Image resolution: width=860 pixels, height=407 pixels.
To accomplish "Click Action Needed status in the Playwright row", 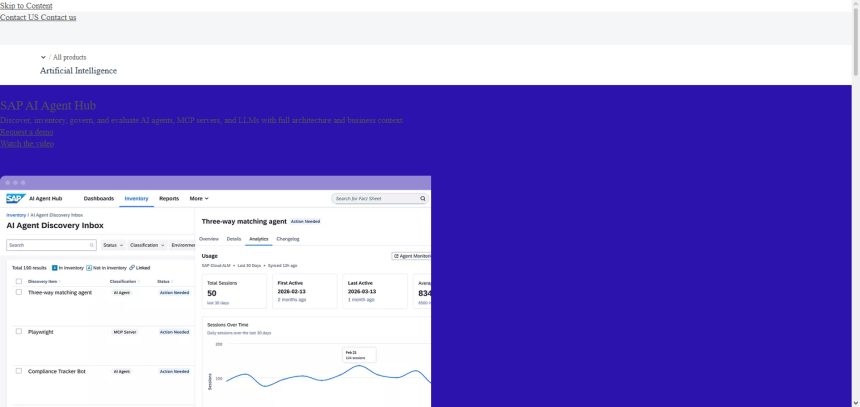I will (174, 332).
